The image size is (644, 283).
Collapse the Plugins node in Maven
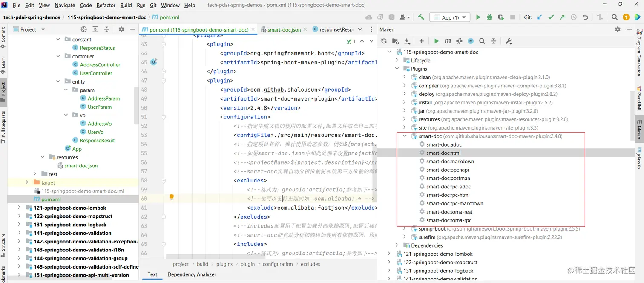pos(397,69)
